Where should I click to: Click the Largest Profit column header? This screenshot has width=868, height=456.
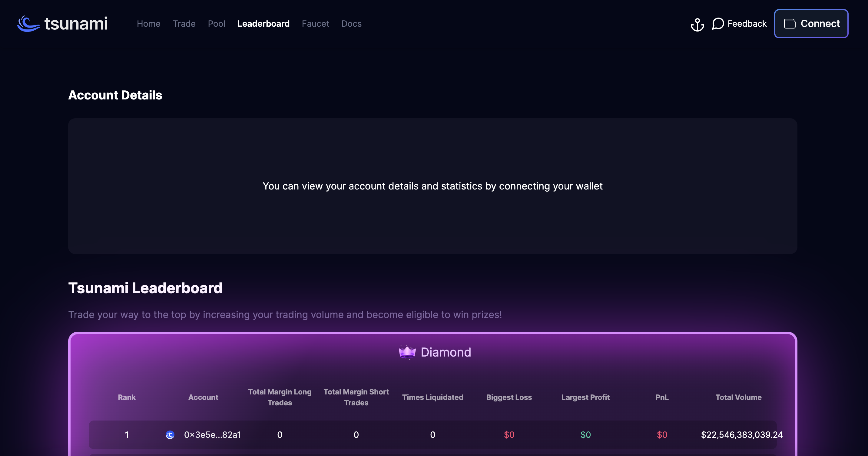point(586,397)
